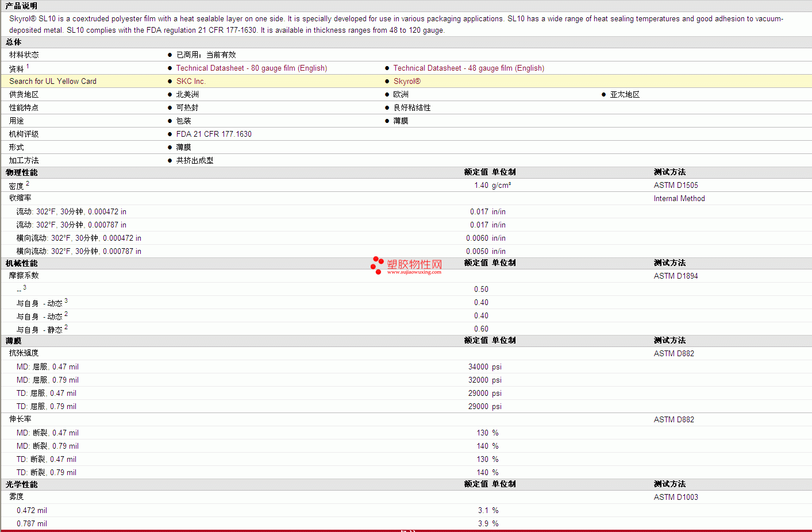Select the 0.60 static friction value
812x532 pixels.
(482, 329)
